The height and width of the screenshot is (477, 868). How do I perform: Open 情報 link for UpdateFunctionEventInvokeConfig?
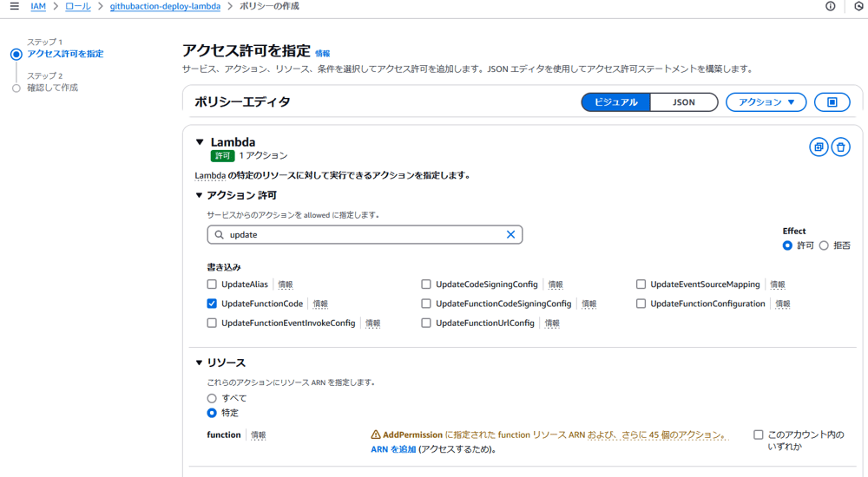(372, 323)
